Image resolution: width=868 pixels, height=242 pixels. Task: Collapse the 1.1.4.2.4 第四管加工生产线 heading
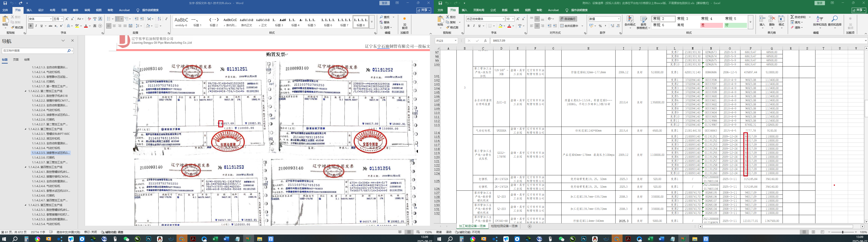pos(26,167)
